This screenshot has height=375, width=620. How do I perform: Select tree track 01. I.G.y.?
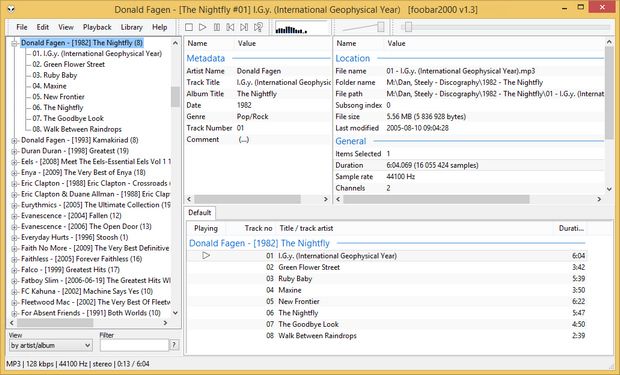click(97, 53)
